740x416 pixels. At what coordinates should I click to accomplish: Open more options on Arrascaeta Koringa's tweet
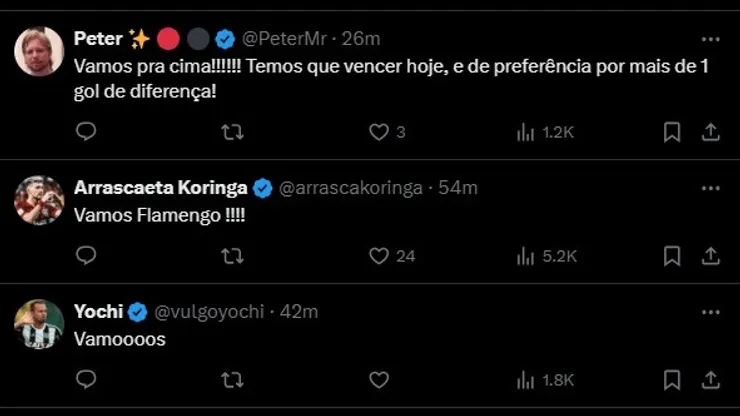tap(710, 188)
